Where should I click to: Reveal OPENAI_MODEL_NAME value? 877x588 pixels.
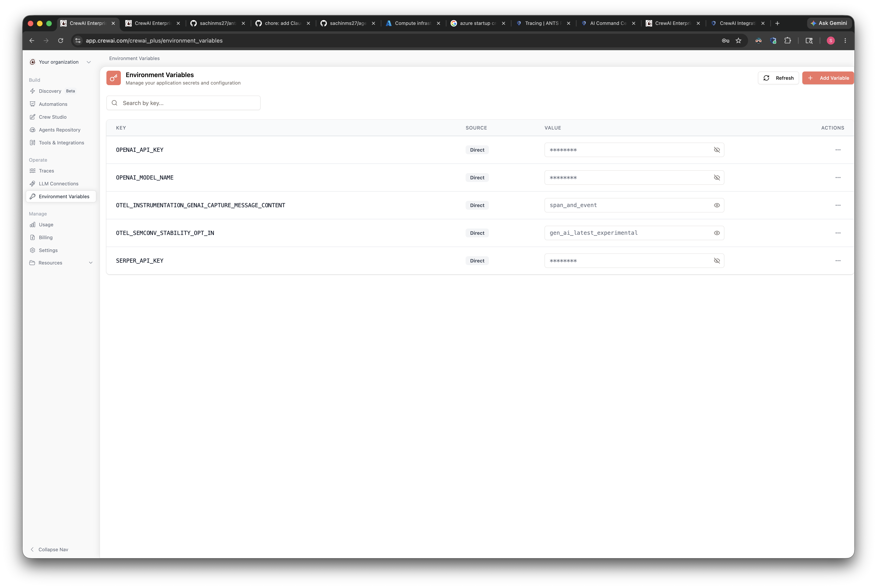point(717,178)
